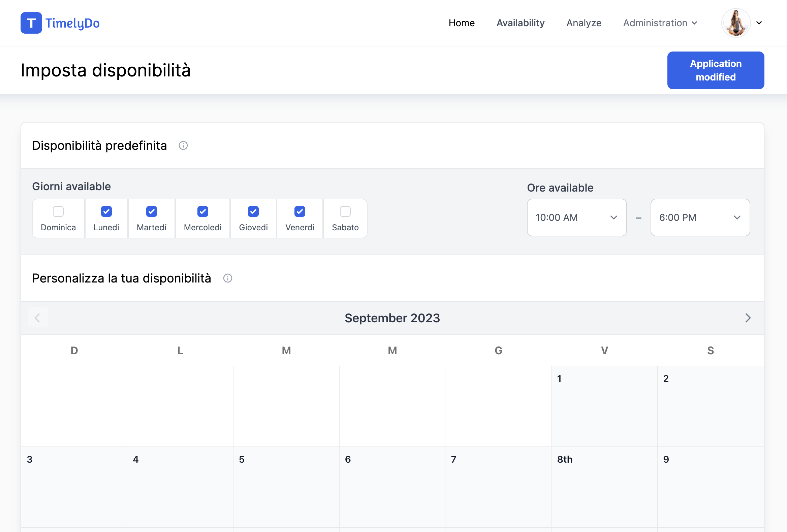The height and width of the screenshot is (532, 787).
Task: Click the S weekday column header
Action: click(711, 351)
